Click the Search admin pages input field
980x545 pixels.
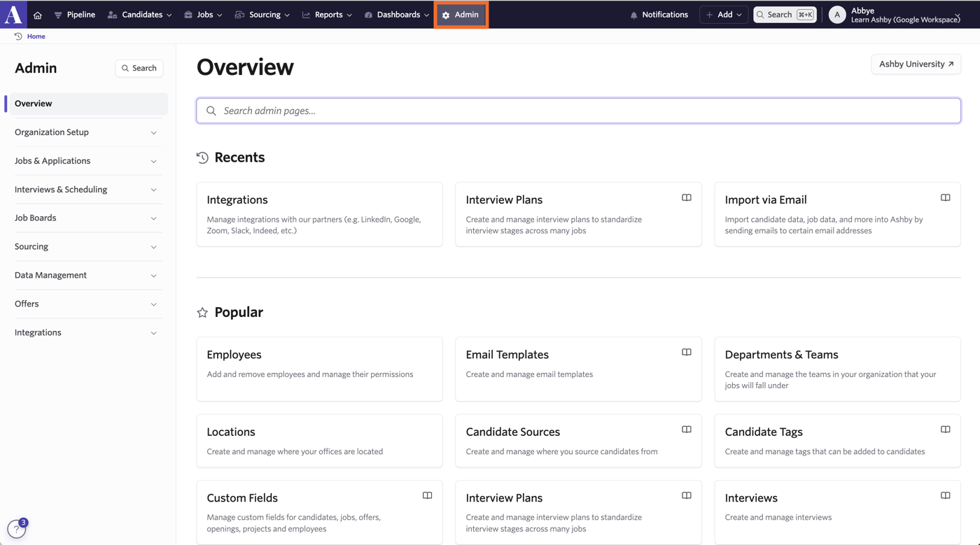coord(578,111)
